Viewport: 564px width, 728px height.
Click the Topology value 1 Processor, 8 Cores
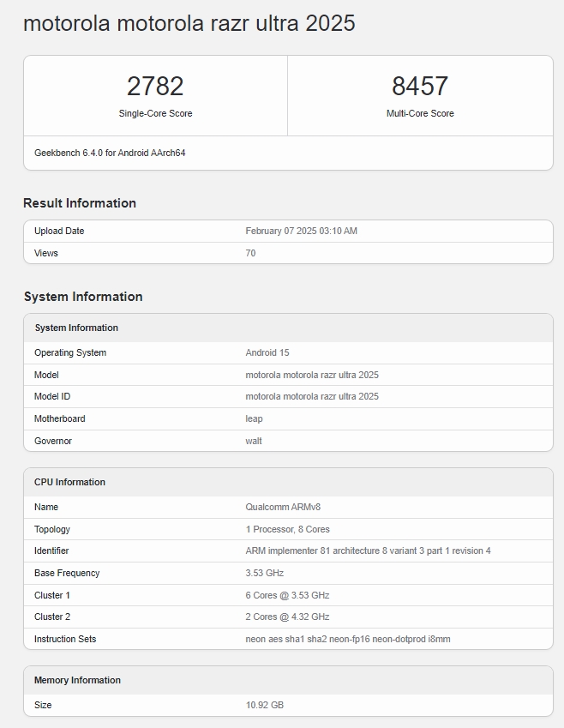[287, 529]
